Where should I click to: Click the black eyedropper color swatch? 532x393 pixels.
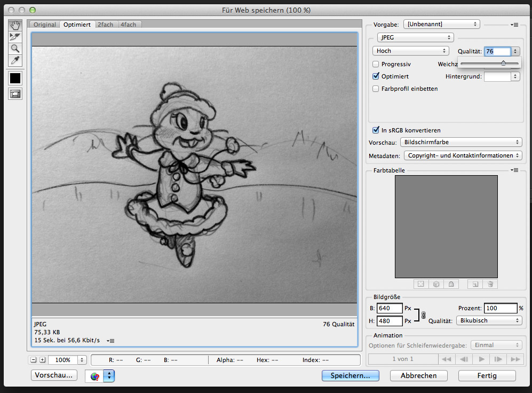click(15, 78)
